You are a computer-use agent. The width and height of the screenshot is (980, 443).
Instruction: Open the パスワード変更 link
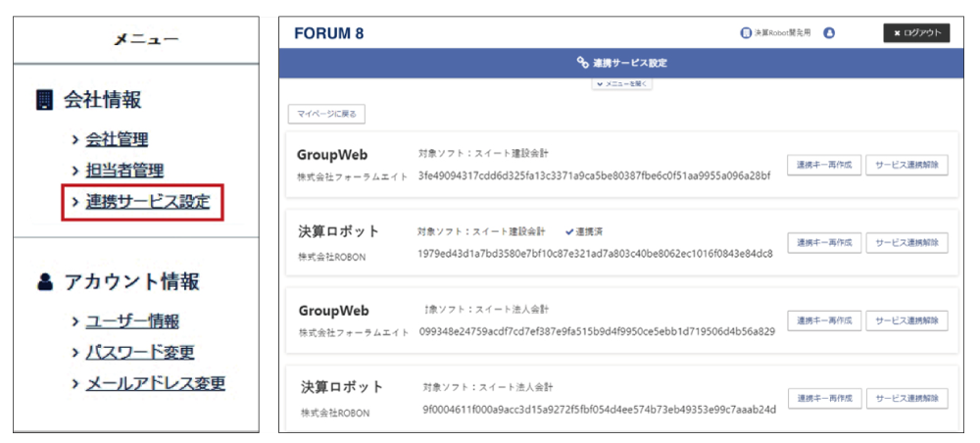pyautogui.click(x=140, y=352)
